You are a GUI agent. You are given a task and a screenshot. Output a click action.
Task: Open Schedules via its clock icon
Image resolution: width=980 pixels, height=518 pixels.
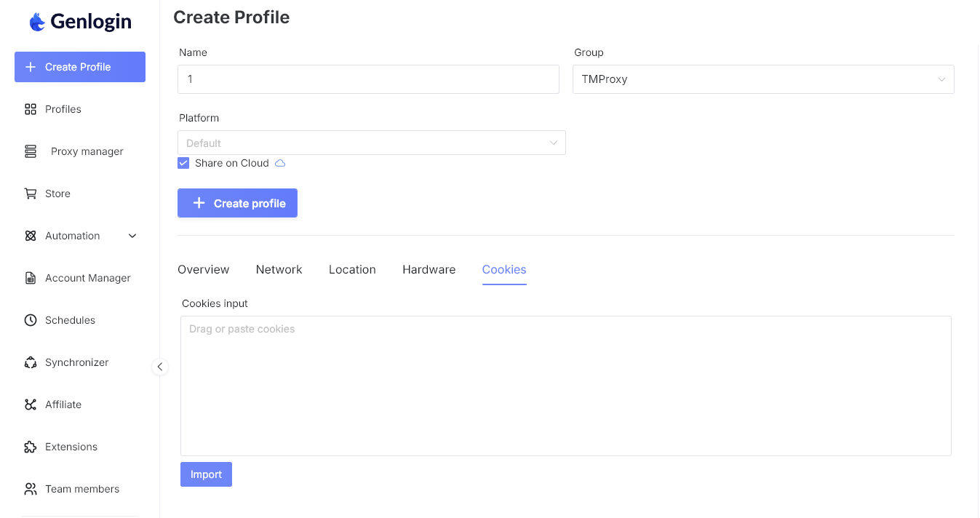[x=31, y=320]
